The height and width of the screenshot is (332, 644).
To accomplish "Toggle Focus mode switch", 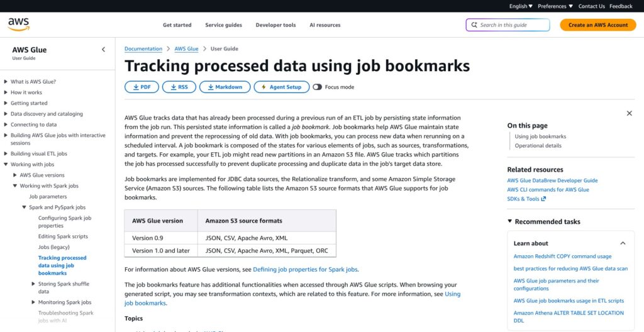I will pos(317,87).
